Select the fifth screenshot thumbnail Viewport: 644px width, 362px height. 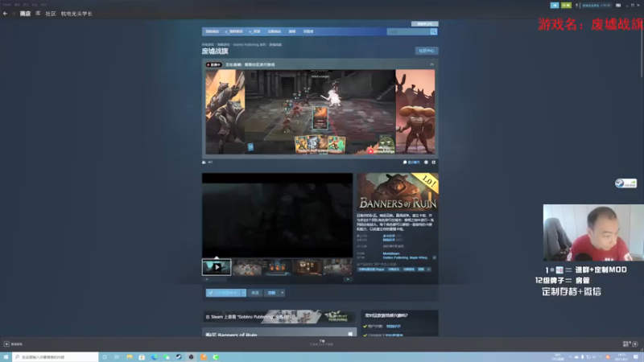click(338, 267)
